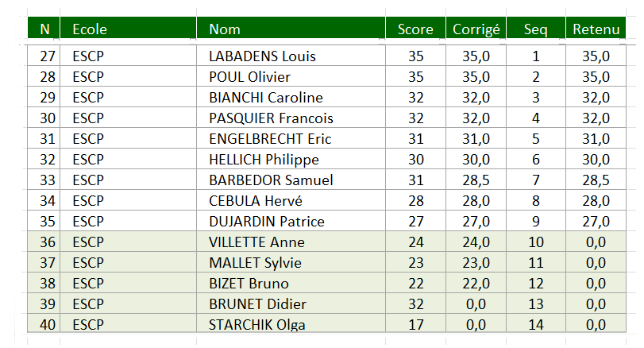Click DUJARDIN Patrice's Seq value 9
The width and height of the screenshot is (644, 348).
click(x=536, y=222)
